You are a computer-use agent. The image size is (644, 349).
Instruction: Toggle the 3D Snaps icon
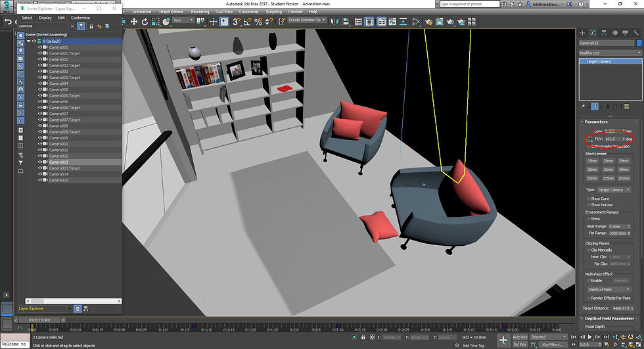pos(236,22)
